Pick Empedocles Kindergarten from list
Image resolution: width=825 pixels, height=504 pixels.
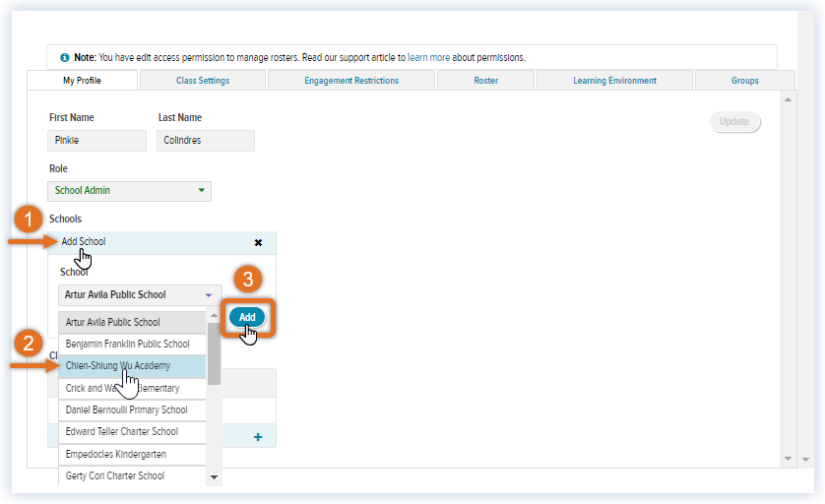pyautogui.click(x=132, y=454)
